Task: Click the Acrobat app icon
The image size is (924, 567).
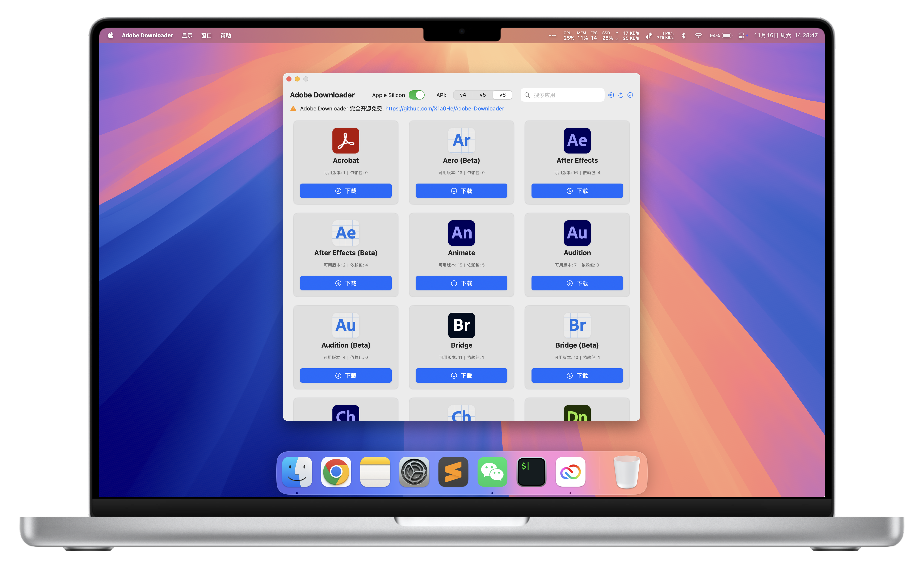Action: (345, 141)
